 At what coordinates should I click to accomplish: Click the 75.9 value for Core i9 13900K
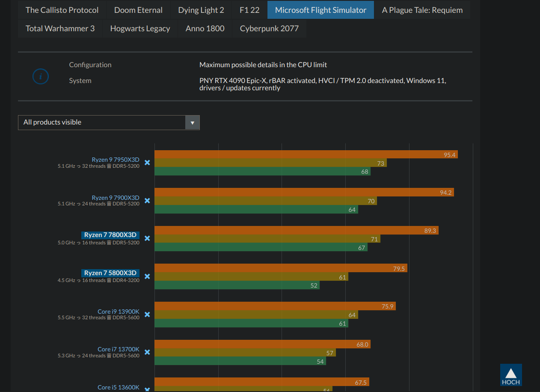[x=388, y=306]
